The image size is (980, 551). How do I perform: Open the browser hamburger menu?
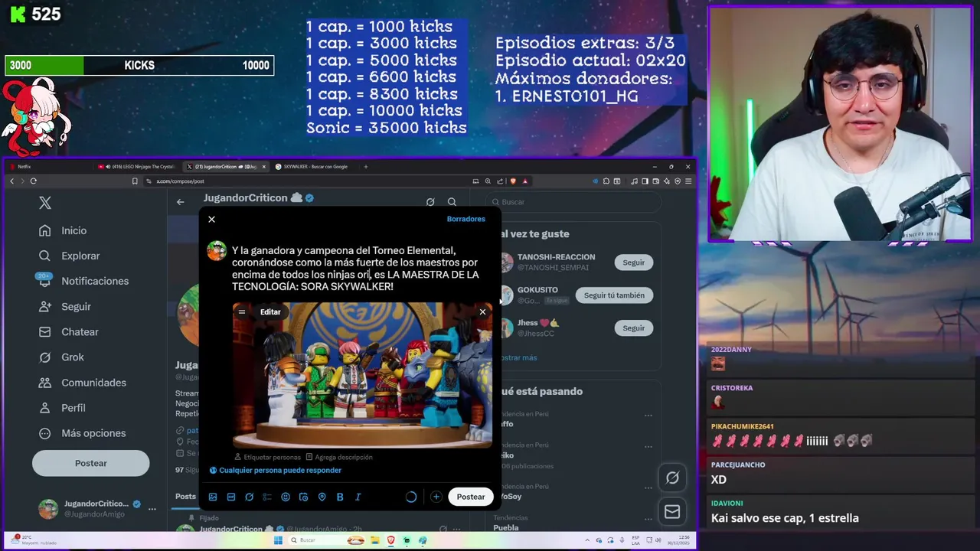click(688, 181)
